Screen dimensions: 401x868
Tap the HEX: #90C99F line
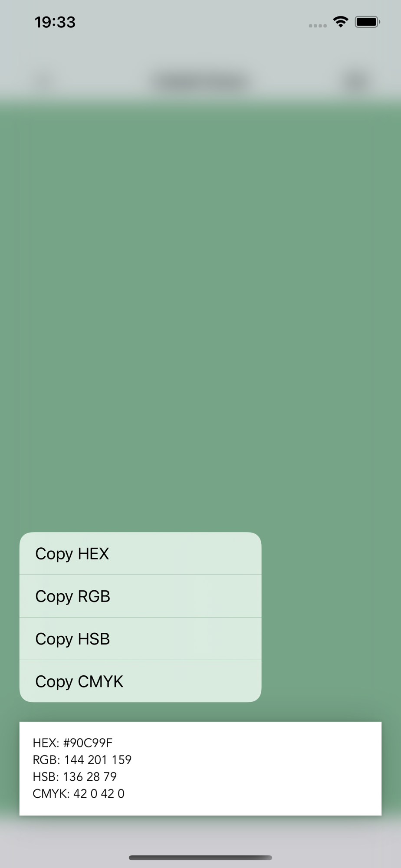point(72,743)
